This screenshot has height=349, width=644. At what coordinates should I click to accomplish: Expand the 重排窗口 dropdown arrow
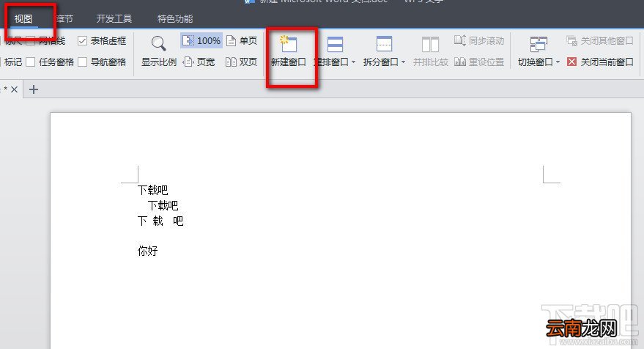354,62
